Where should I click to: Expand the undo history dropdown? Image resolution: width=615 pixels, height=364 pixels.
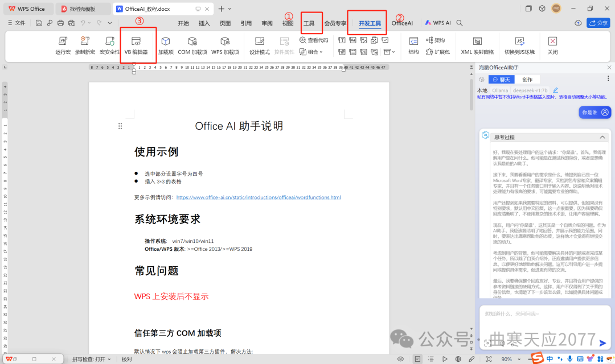[89, 23]
